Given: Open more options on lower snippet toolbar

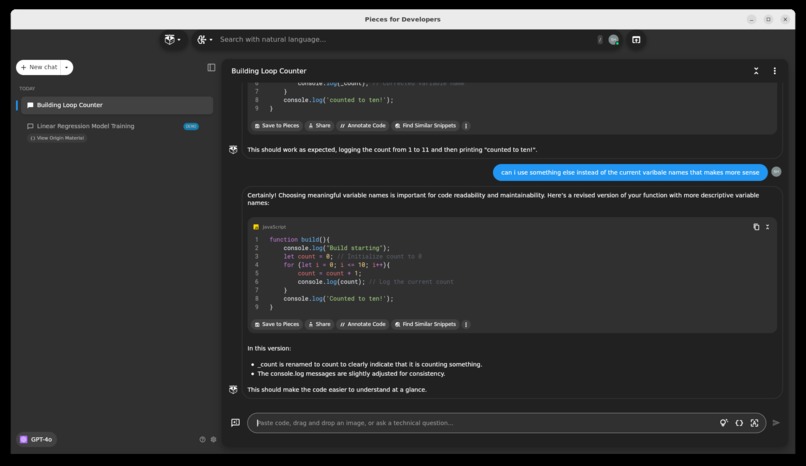Looking at the screenshot, I should tap(466, 324).
